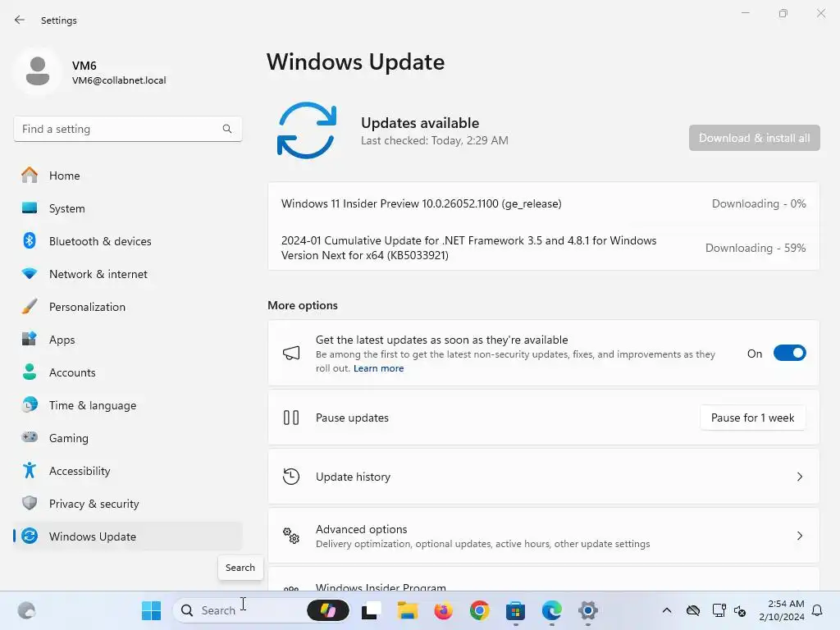
Task: Click Download & install all button
Action: coord(755,138)
